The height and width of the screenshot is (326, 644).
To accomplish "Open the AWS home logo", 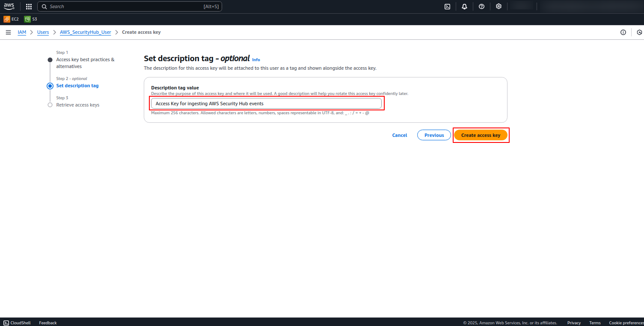I will [x=9, y=6].
